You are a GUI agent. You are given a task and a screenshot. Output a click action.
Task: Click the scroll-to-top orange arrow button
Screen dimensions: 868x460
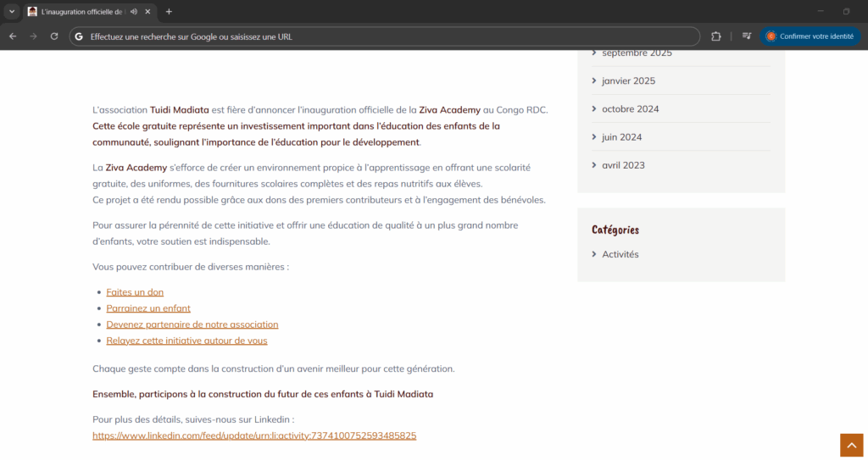[851, 445]
